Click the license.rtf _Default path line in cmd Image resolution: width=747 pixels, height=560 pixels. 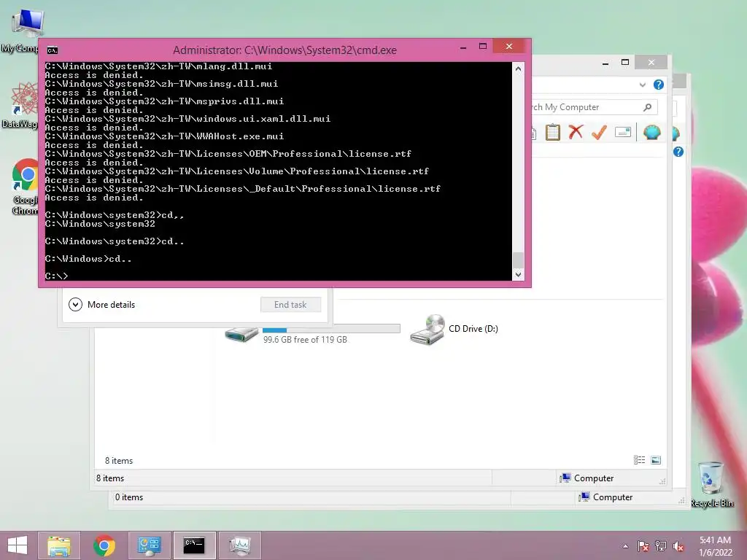coord(242,189)
